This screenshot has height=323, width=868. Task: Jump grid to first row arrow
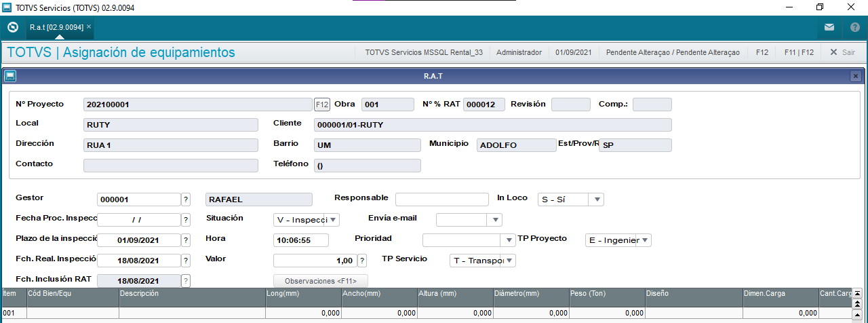[x=857, y=292]
